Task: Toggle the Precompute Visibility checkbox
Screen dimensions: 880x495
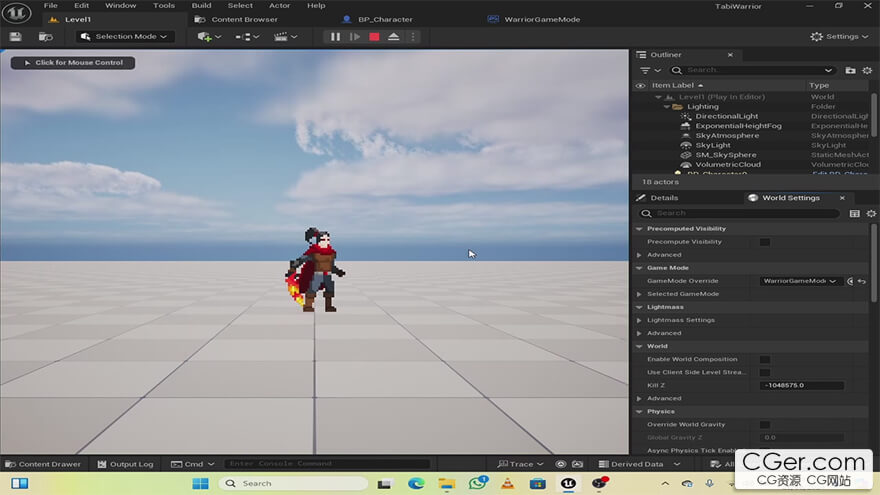Action: [764, 242]
